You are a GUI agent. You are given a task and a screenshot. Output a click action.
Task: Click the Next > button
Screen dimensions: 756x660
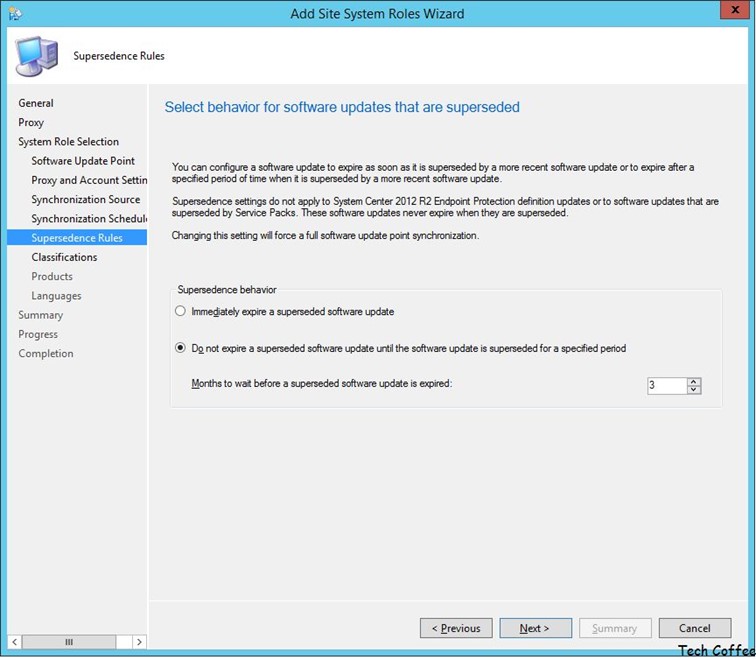536,628
